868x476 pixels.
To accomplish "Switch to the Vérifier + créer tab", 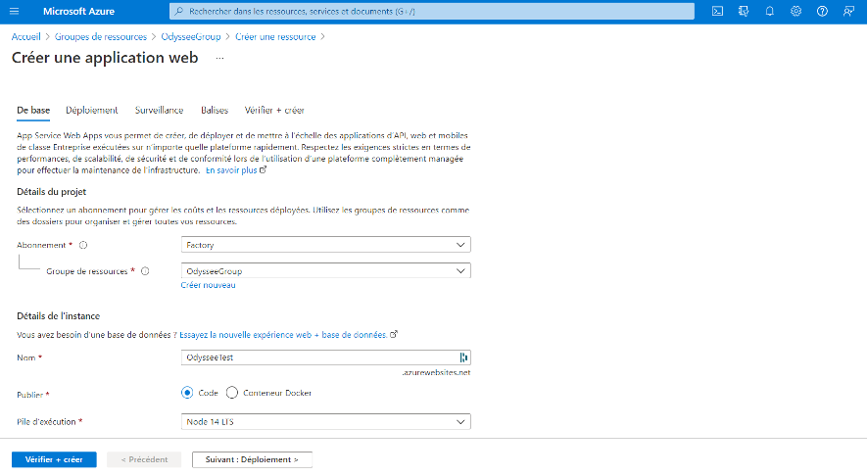I will tap(274, 110).
